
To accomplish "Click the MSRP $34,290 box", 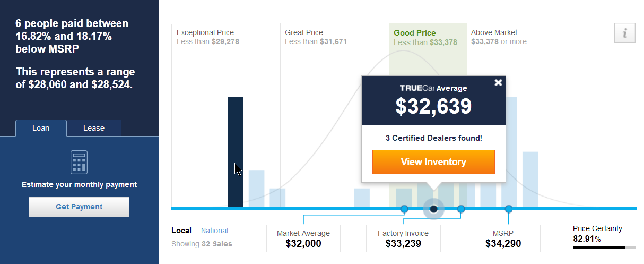I will click(x=503, y=239).
